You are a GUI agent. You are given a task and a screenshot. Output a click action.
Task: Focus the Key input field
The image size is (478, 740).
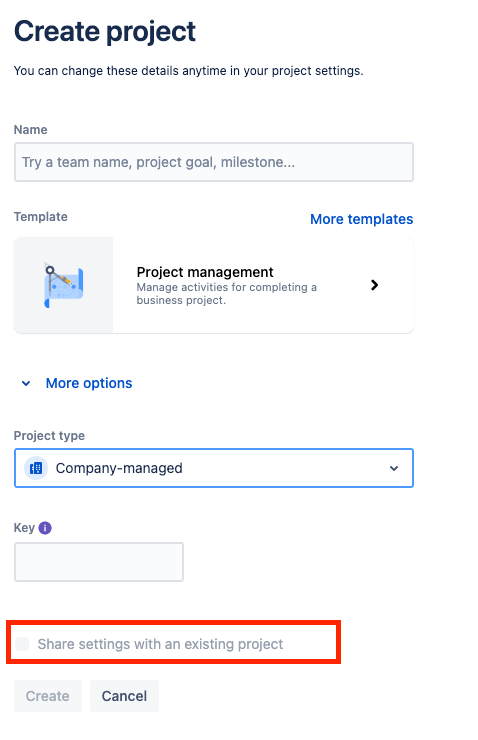point(99,562)
